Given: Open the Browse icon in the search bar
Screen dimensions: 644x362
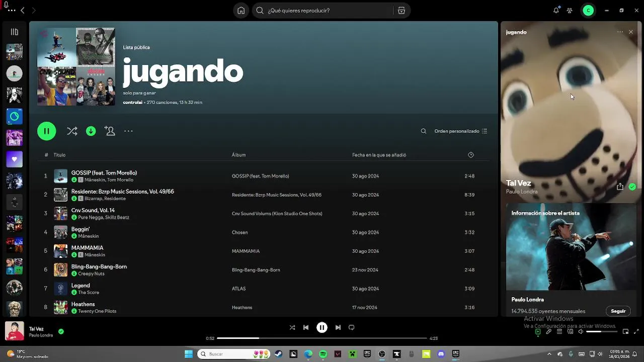Looking at the screenshot, I should [401, 11].
